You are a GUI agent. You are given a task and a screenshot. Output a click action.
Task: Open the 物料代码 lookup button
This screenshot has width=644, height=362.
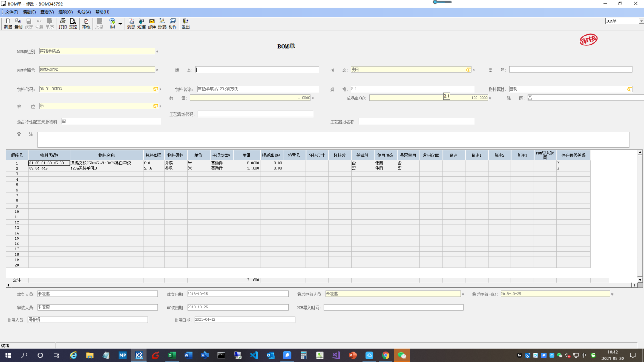click(155, 89)
